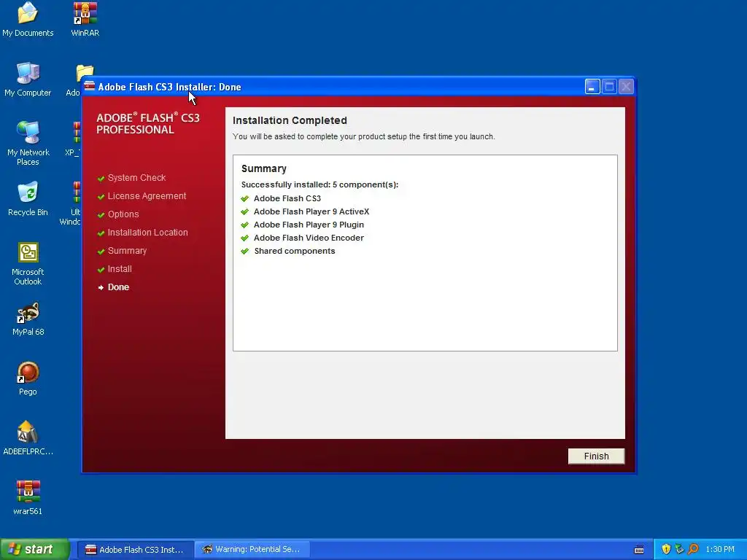Screen dimensions: 747x560
Task: Click Adobe Flash Player 9 Plugin entry
Action: (x=309, y=225)
